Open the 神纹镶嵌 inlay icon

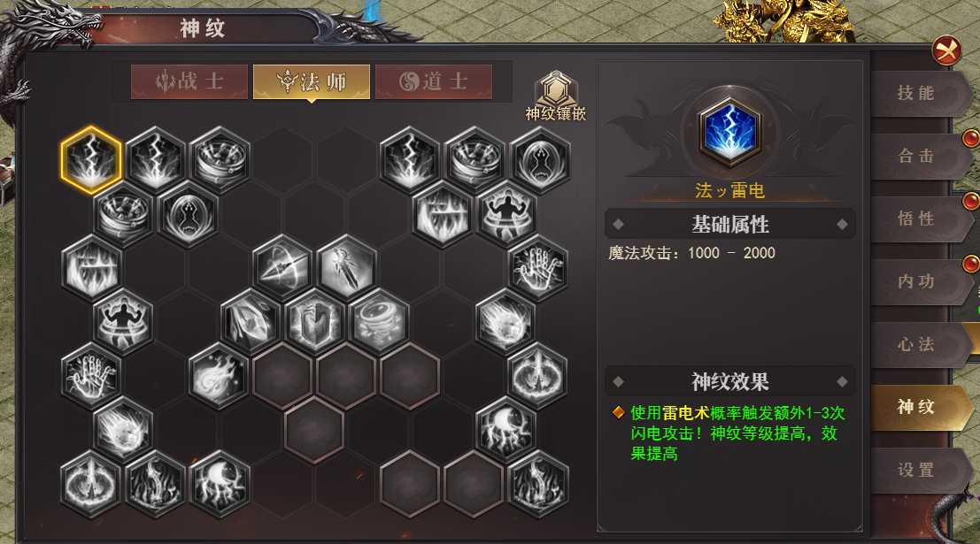tap(556, 96)
